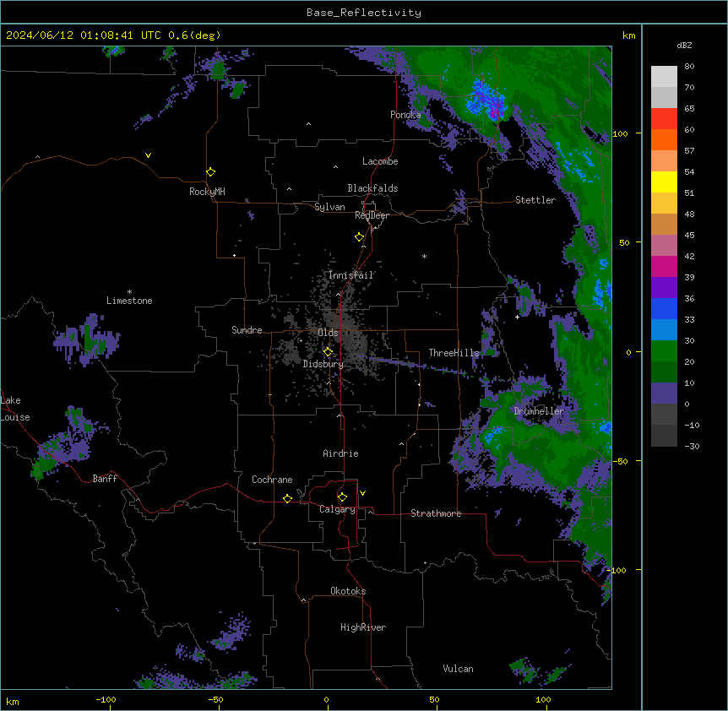Image resolution: width=728 pixels, height=711 pixels.
Task: Click the legend value 45 label
Action: tap(689, 236)
